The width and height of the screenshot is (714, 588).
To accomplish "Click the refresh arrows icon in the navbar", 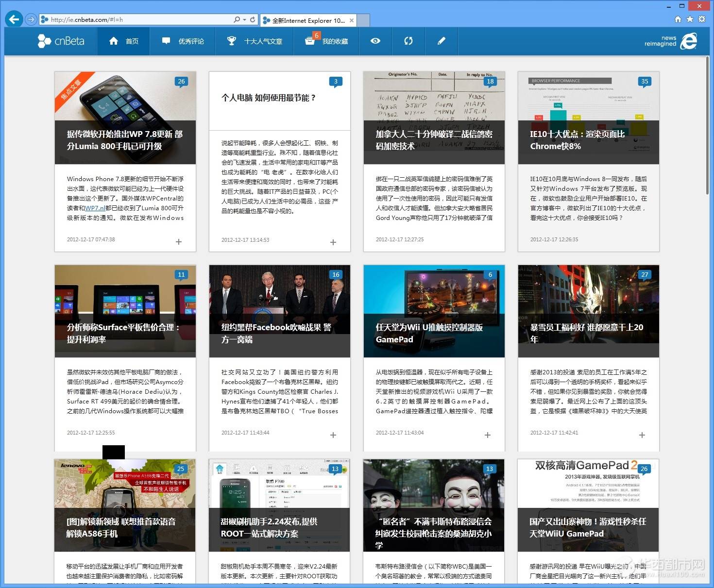I will 408,41.
